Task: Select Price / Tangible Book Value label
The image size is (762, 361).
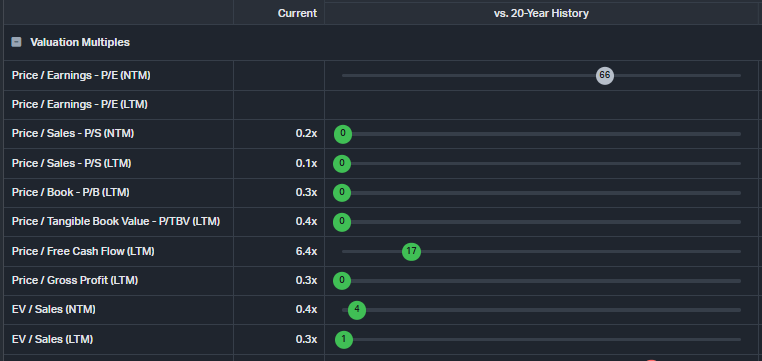Action: pos(116,222)
